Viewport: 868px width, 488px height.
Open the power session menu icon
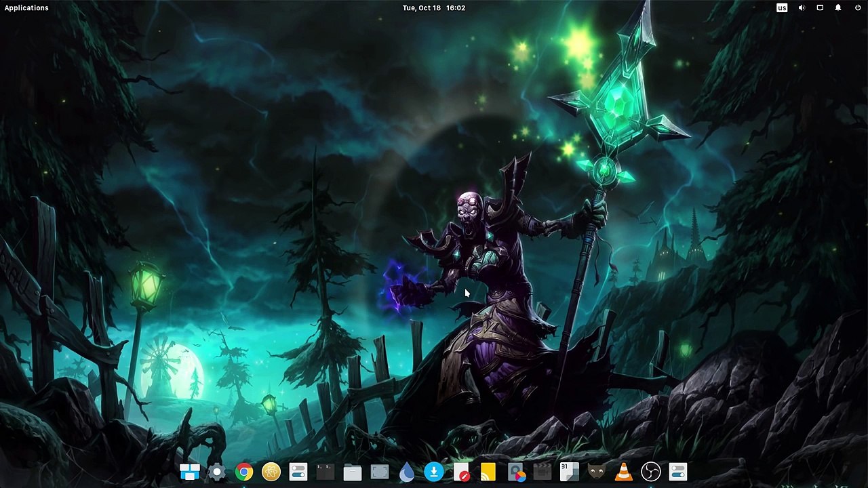tap(856, 8)
